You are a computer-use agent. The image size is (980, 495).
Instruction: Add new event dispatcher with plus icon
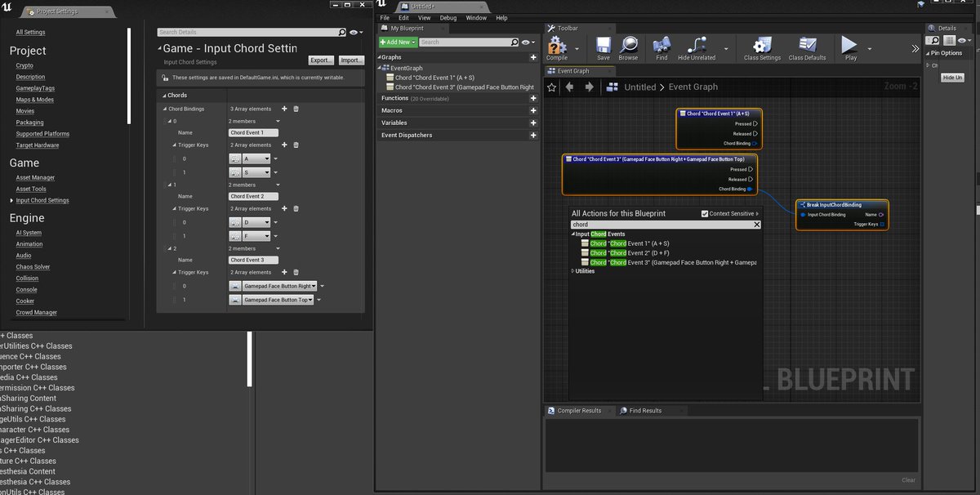(533, 135)
